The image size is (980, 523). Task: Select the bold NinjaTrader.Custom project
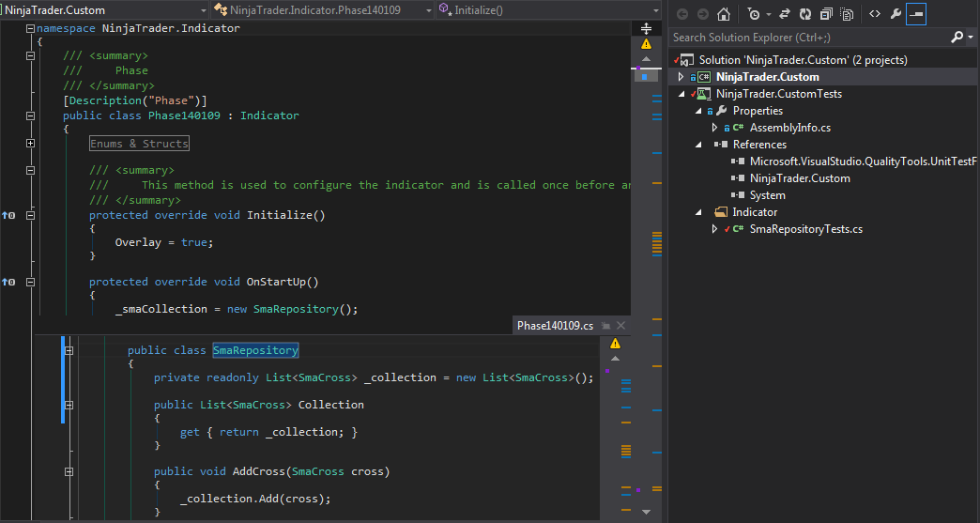coord(768,77)
